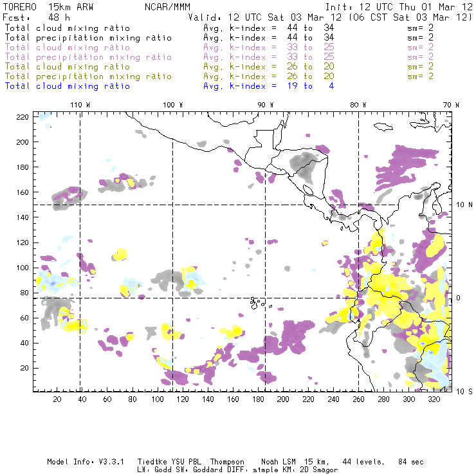Click the "Init: 12 UTC Thu 01 Mar 12" text
Viewport: 476px width, 476px height.
click(x=399, y=7)
